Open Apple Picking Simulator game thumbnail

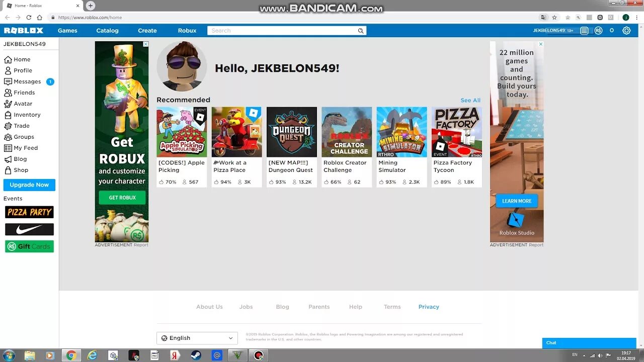pyautogui.click(x=182, y=132)
